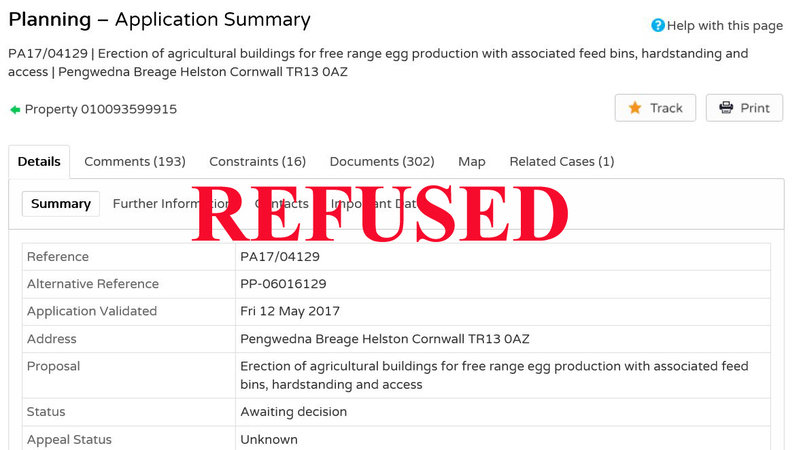Open the Constraints (16) tab
The height and width of the screenshot is (450, 800).
click(257, 161)
